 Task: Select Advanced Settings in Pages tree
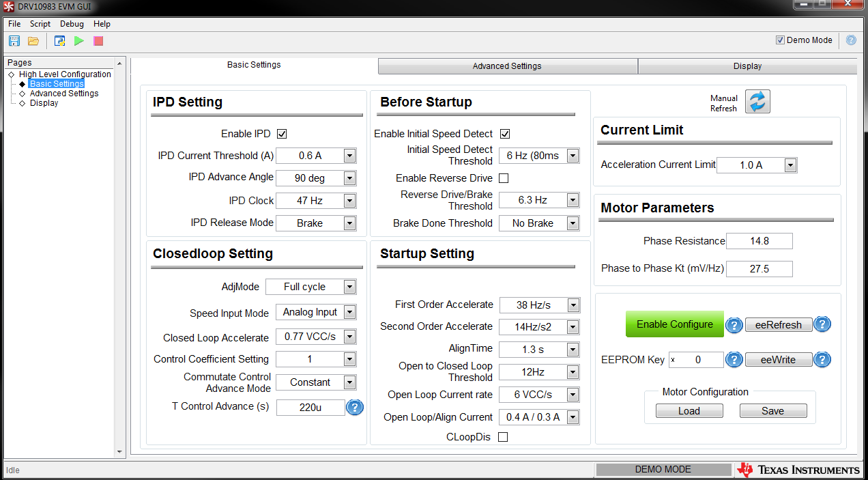click(x=64, y=94)
